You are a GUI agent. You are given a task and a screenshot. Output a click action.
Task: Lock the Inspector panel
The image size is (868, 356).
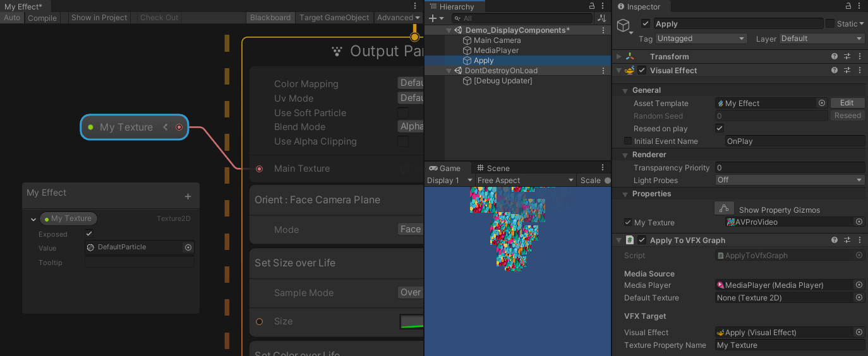[x=848, y=6]
